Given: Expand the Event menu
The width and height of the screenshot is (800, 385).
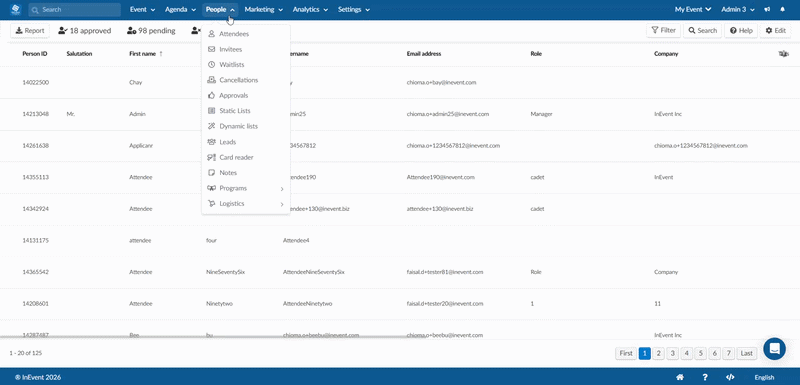Looking at the screenshot, I should 141,9.
